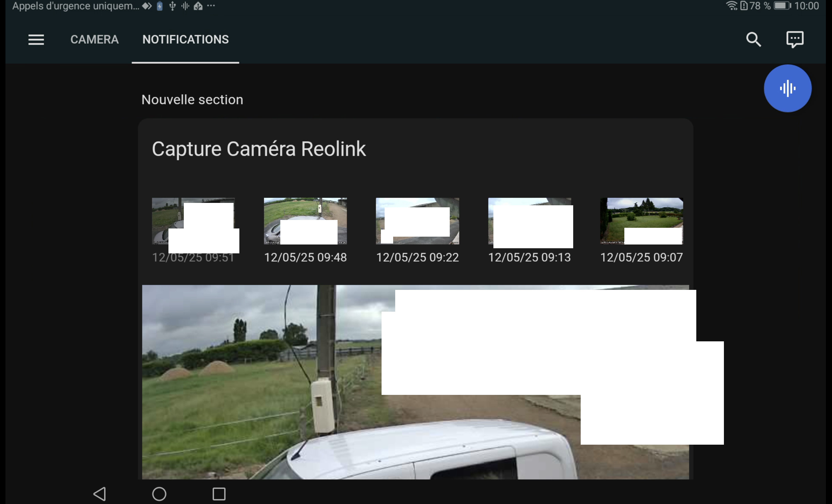Tap the Android back navigation button
The height and width of the screenshot is (504, 832).
[100, 494]
